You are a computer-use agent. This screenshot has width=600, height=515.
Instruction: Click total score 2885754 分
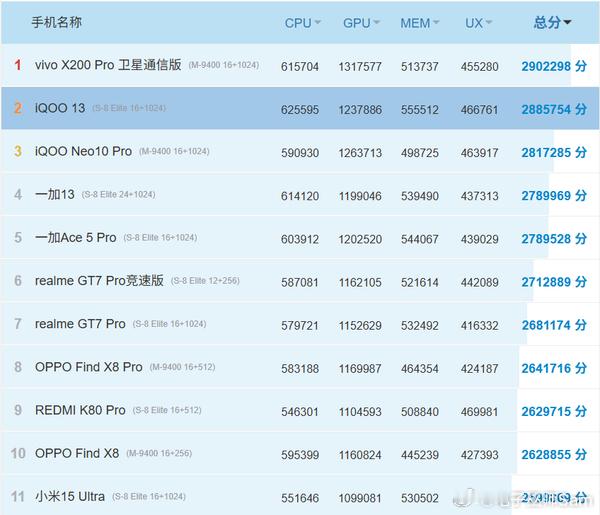coord(554,109)
